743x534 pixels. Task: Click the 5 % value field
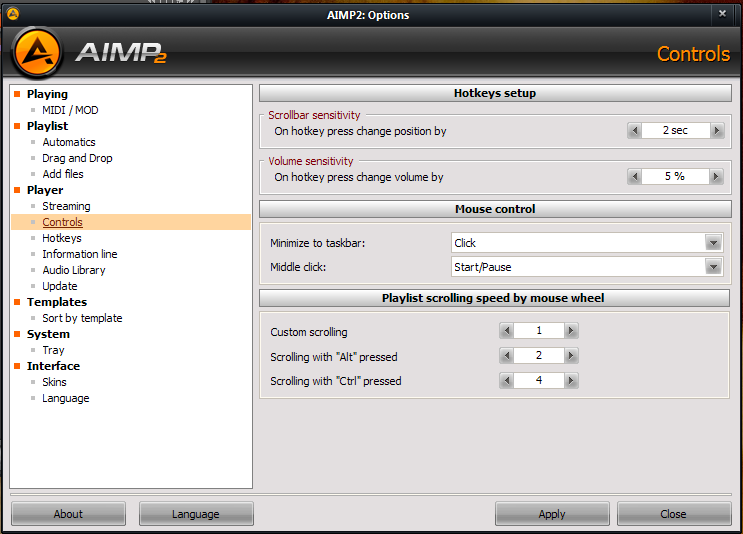(675, 177)
